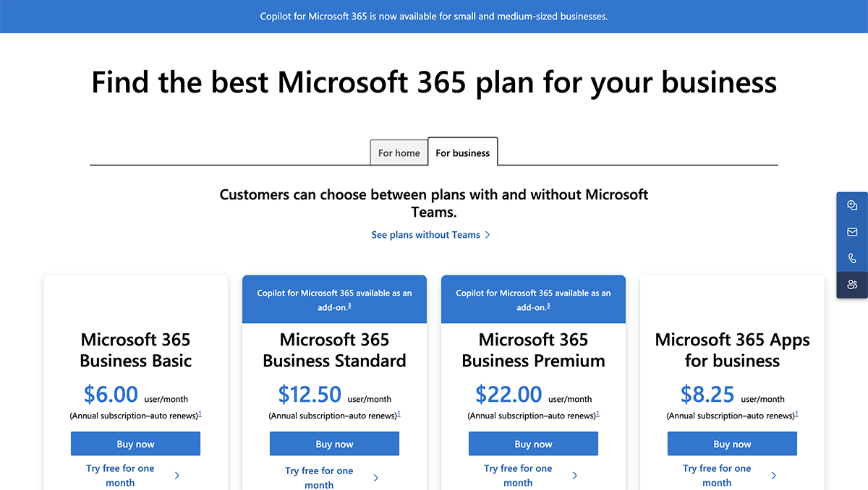Viewport: 868px width, 490px height.
Task: Switch to the For home tab
Action: coord(399,152)
